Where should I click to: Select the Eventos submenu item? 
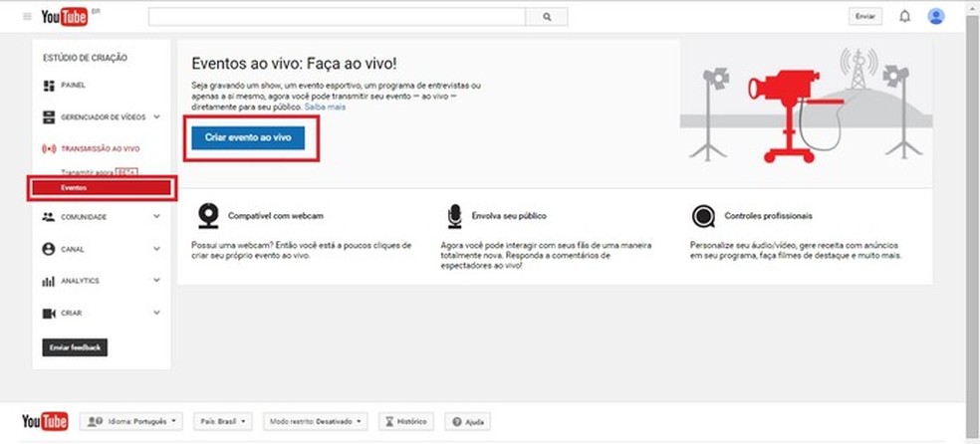click(102, 188)
